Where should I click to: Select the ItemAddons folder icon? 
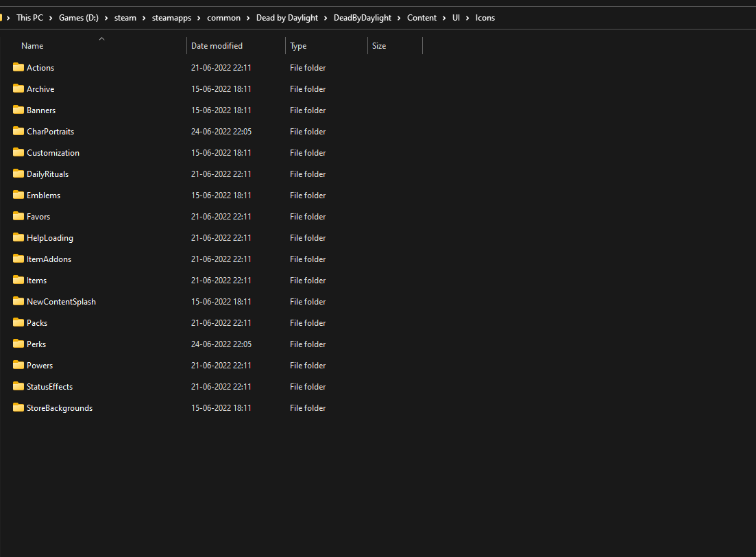pos(19,258)
